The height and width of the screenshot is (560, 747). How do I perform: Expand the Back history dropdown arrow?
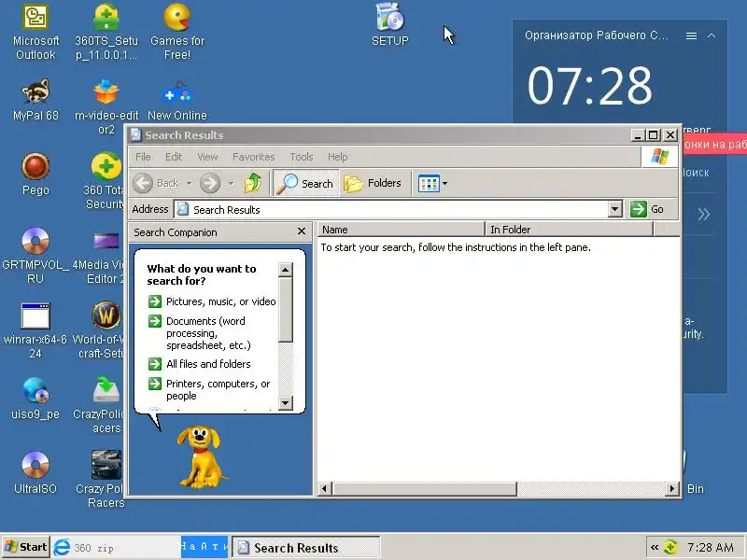point(190,183)
